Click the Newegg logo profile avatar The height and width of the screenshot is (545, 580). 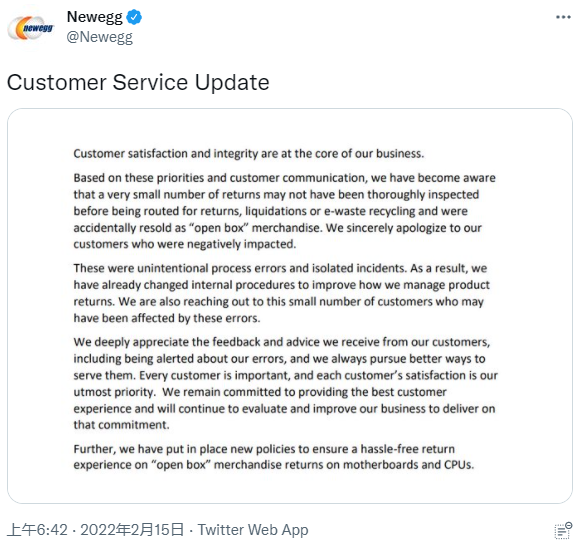[x=31, y=28]
